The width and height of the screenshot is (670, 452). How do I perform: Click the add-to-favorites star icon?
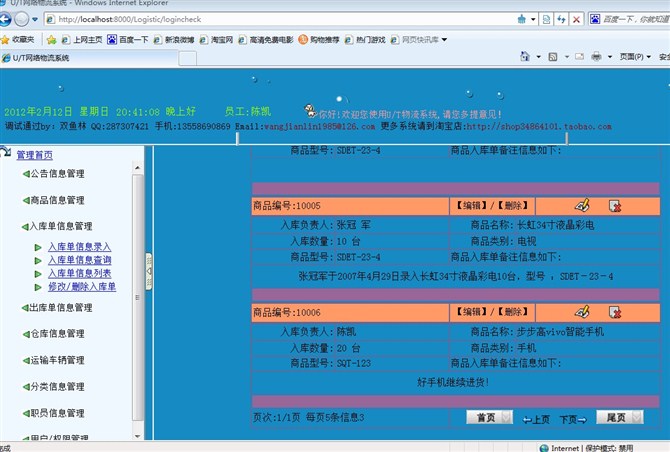point(52,40)
